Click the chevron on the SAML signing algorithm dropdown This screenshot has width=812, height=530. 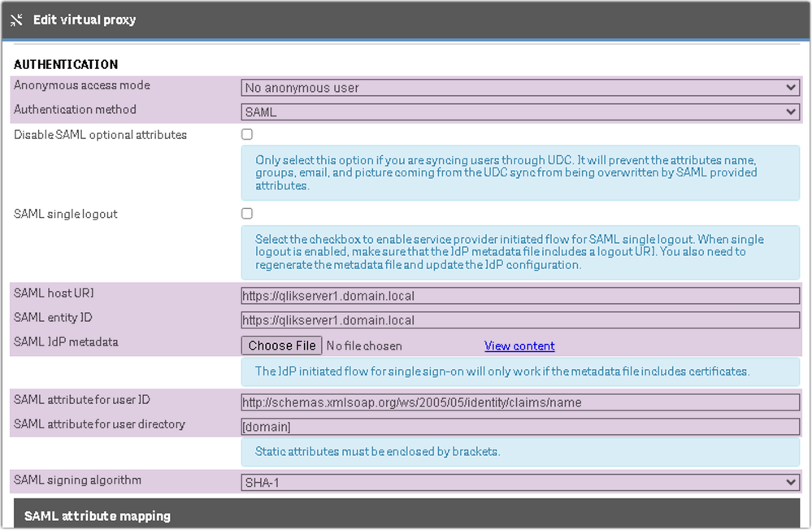point(792,481)
